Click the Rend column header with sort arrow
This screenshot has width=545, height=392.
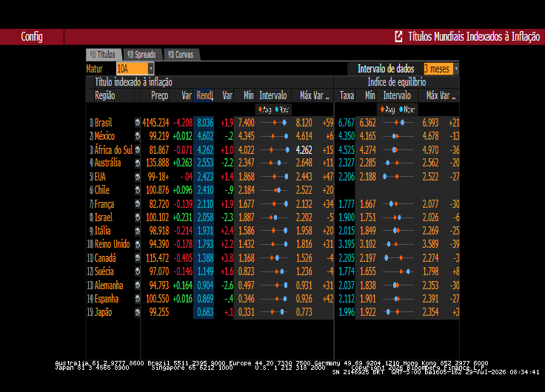point(204,95)
